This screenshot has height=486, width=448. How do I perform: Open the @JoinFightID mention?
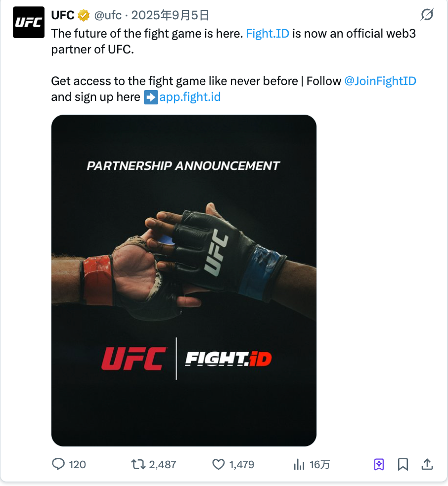380,81
